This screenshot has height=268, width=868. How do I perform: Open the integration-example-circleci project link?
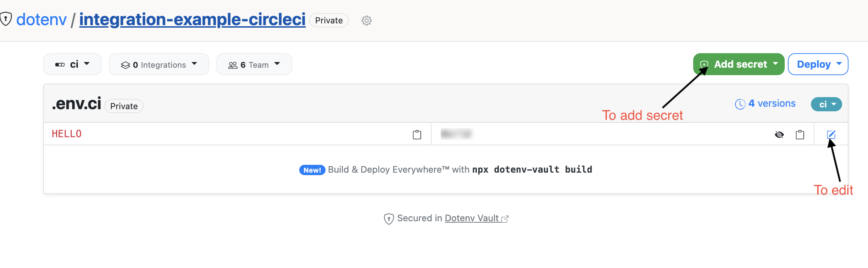[x=192, y=19]
